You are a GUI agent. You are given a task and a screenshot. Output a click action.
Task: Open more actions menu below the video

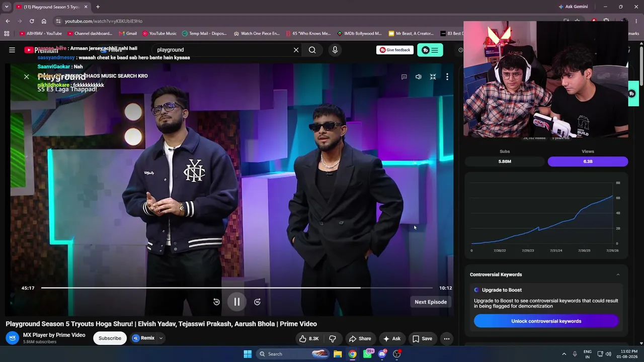[446, 338]
